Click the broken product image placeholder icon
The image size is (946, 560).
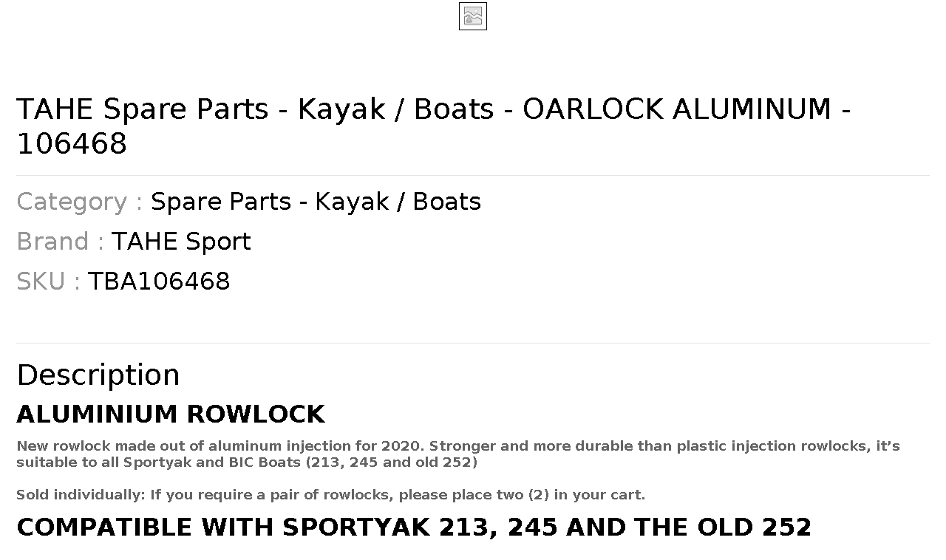(x=472, y=16)
